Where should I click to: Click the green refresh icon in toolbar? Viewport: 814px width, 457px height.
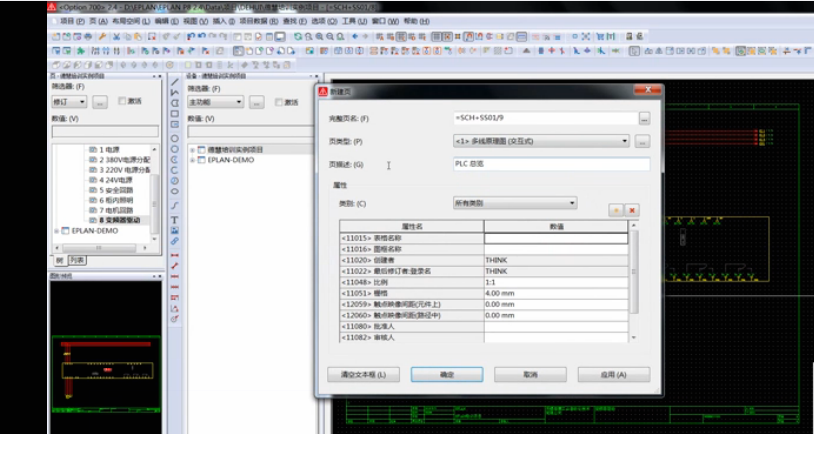[298, 36]
